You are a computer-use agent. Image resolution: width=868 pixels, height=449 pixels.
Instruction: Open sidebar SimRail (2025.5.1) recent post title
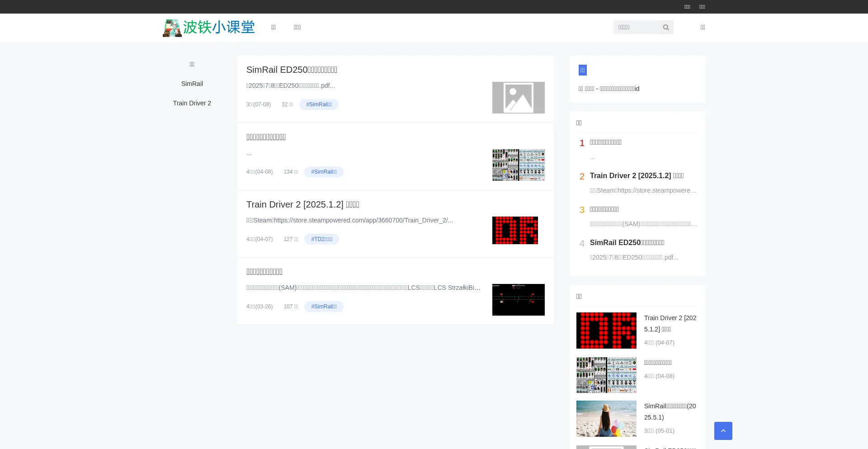670,412
